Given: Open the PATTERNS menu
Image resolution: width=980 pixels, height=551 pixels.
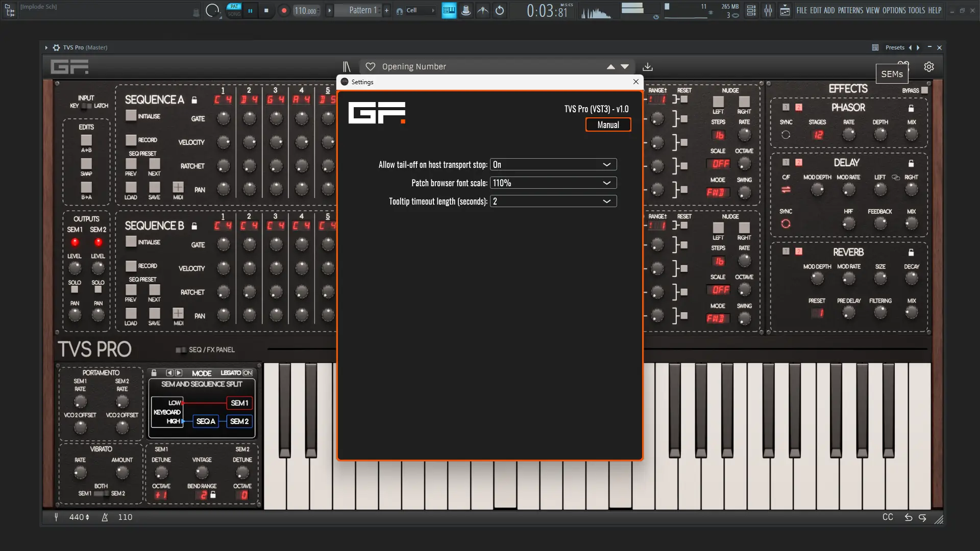Looking at the screenshot, I should point(850,10).
